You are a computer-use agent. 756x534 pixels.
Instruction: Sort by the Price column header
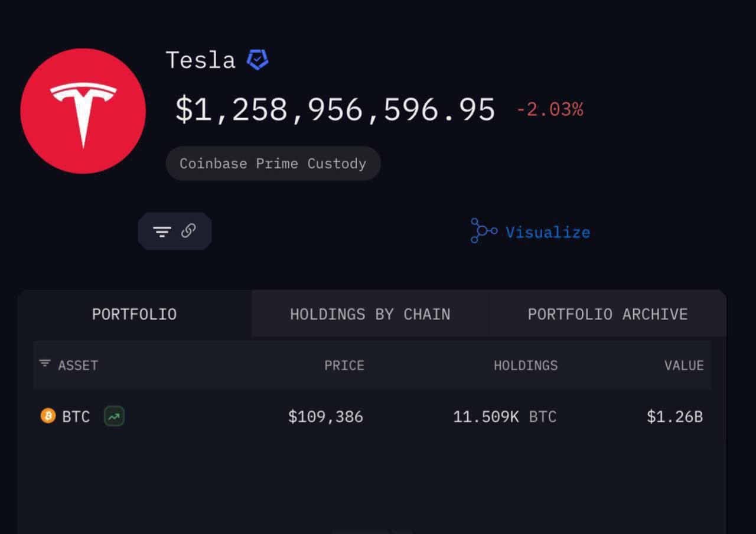344,365
